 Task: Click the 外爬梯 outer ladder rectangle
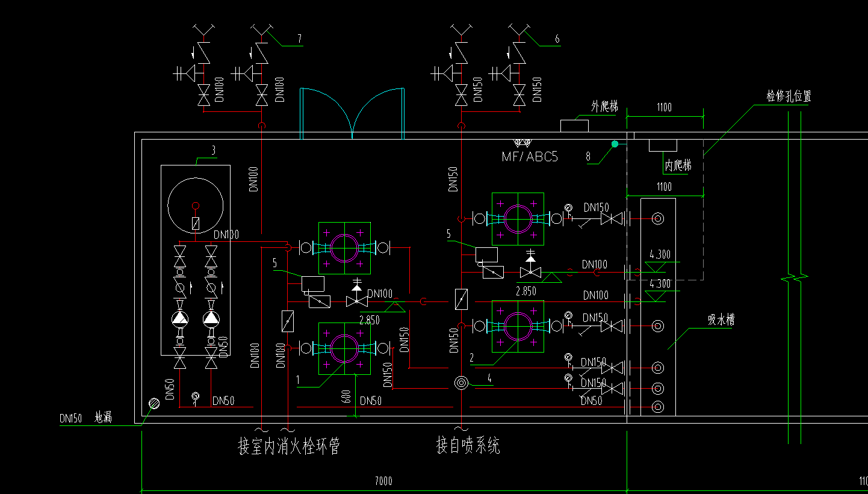tap(574, 126)
